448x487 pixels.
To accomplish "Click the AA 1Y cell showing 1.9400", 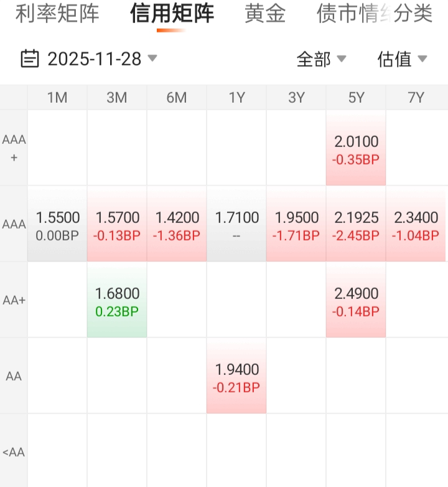I will pos(236,377).
